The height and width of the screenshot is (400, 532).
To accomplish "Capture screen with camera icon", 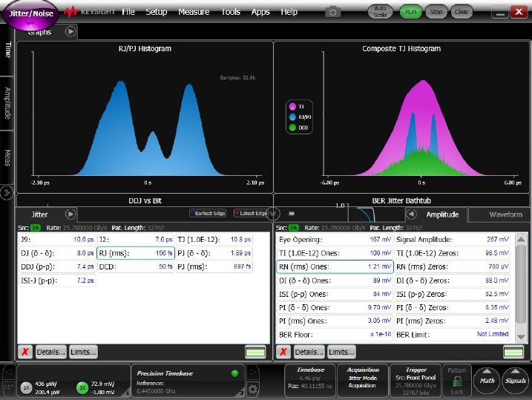I will click(x=333, y=12).
